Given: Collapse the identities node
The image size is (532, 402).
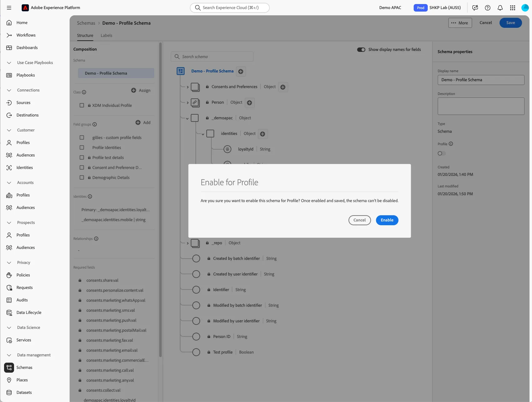Looking at the screenshot, I should (203, 134).
